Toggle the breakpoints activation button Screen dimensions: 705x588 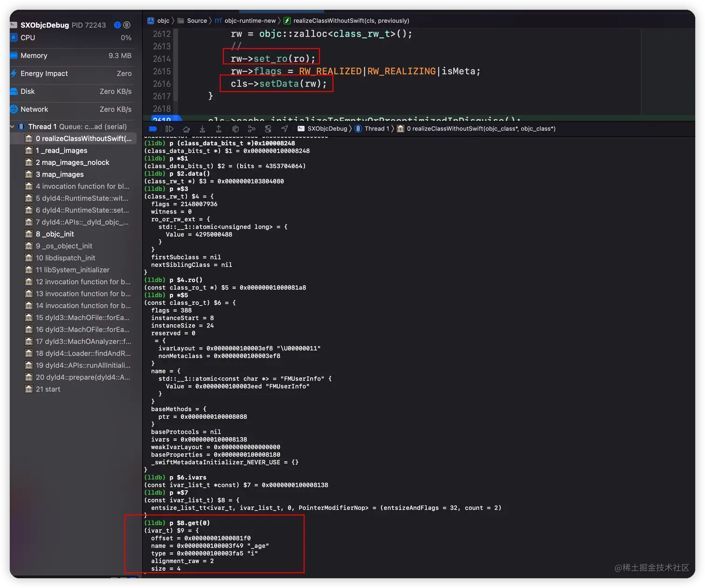pyautogui.click(x=152, y=129)
